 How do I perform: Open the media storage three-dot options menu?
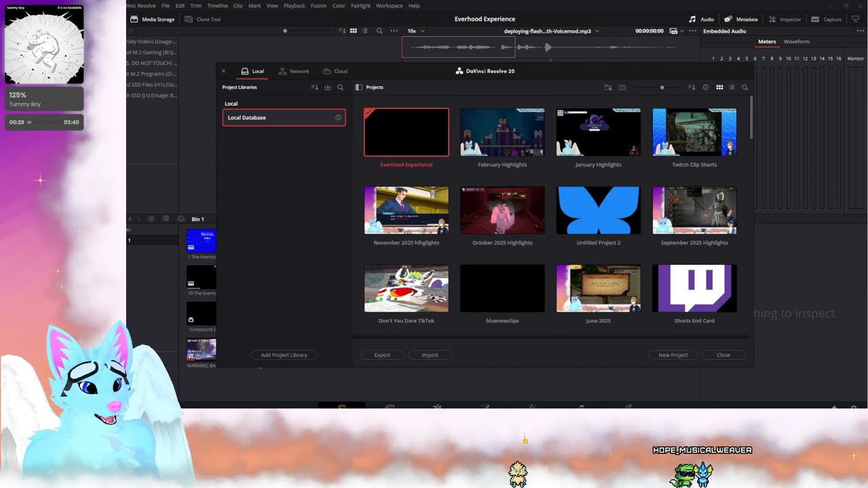[394, 31]
